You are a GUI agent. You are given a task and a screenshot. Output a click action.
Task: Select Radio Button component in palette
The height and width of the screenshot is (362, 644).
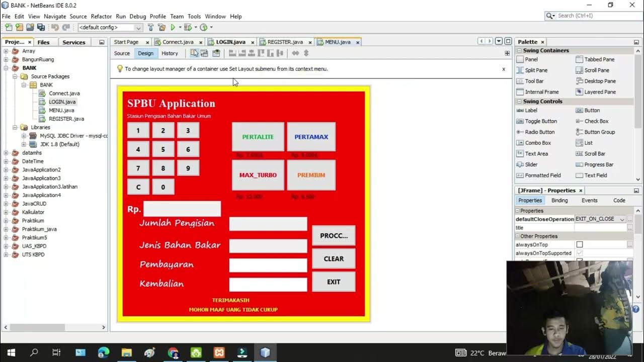point(535,132)
